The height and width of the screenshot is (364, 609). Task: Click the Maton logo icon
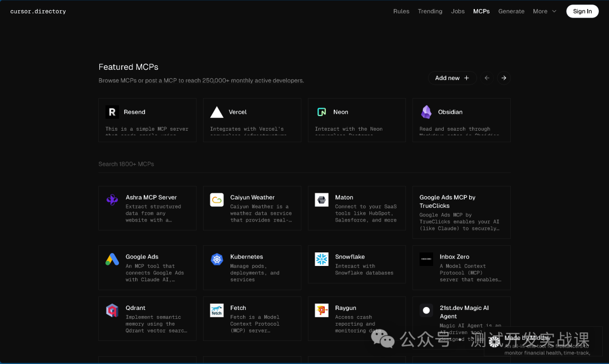[321, 200]
